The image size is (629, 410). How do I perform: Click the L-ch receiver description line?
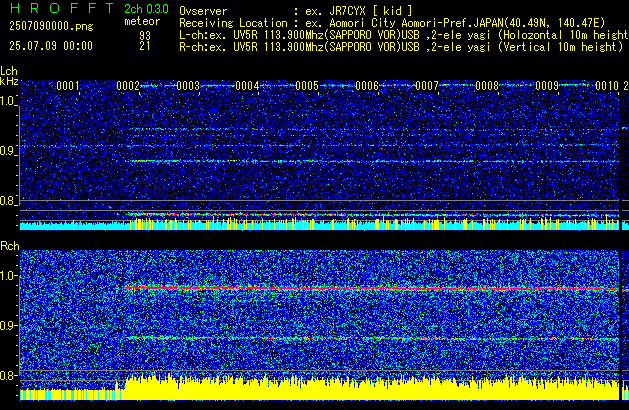coord(404,35)
